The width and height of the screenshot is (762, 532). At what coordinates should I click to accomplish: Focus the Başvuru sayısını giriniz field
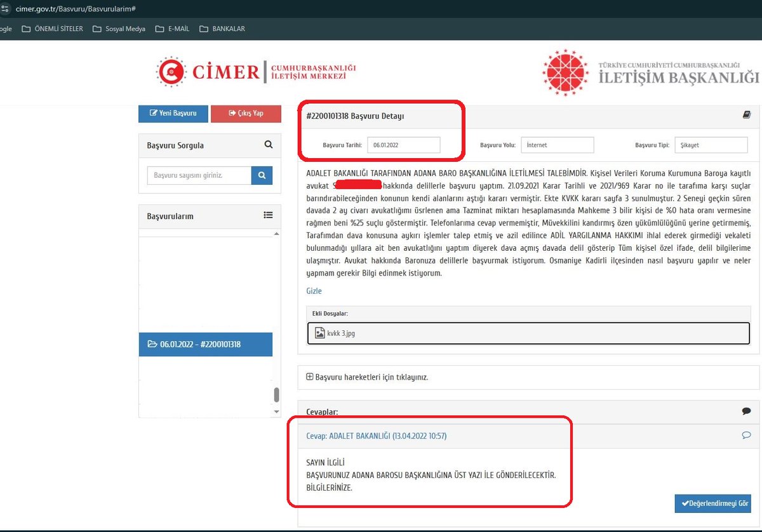pyautogui.click(x=199, y=175)
